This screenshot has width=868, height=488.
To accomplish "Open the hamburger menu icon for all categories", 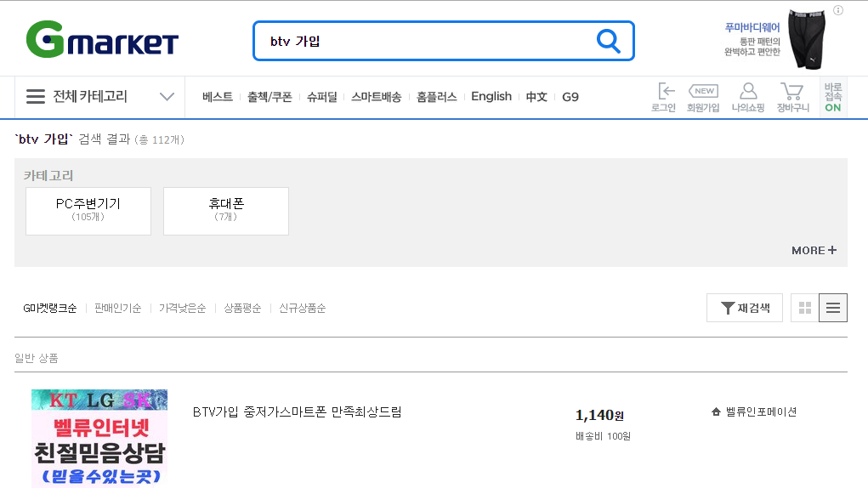I will pos(36,96).
